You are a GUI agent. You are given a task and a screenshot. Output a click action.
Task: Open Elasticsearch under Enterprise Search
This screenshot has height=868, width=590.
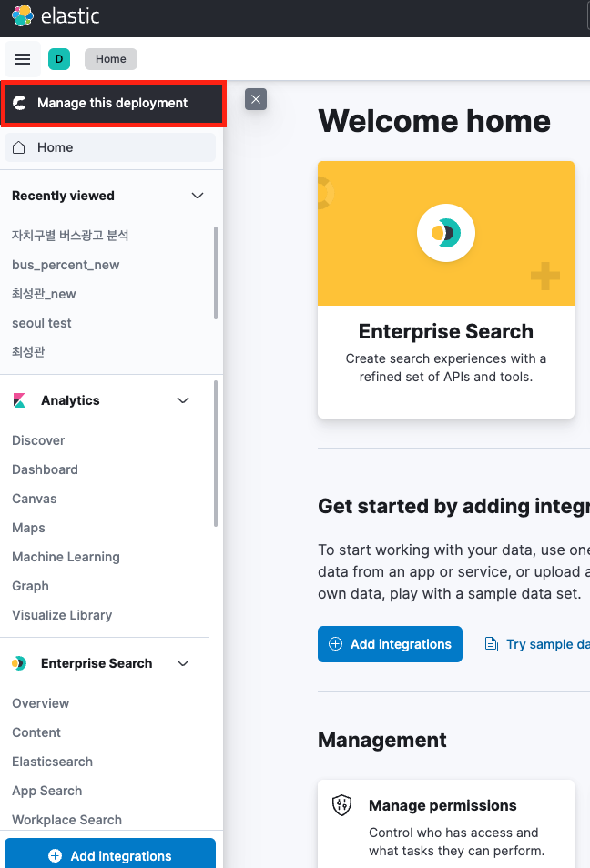pos(52,762)
